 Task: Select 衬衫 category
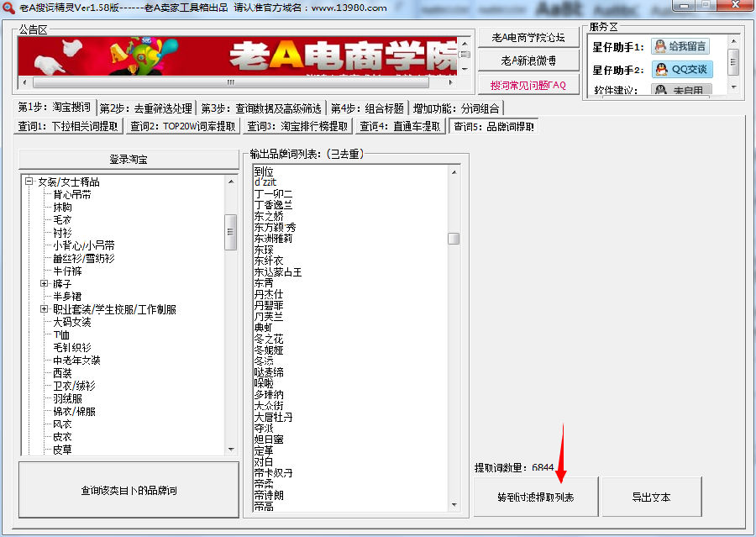[63, 233]
